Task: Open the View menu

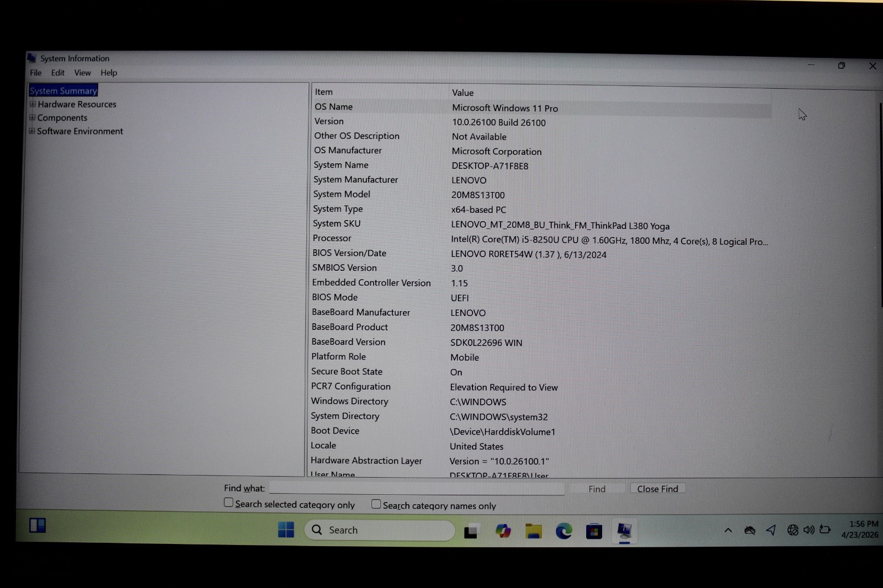Action: 83,73
